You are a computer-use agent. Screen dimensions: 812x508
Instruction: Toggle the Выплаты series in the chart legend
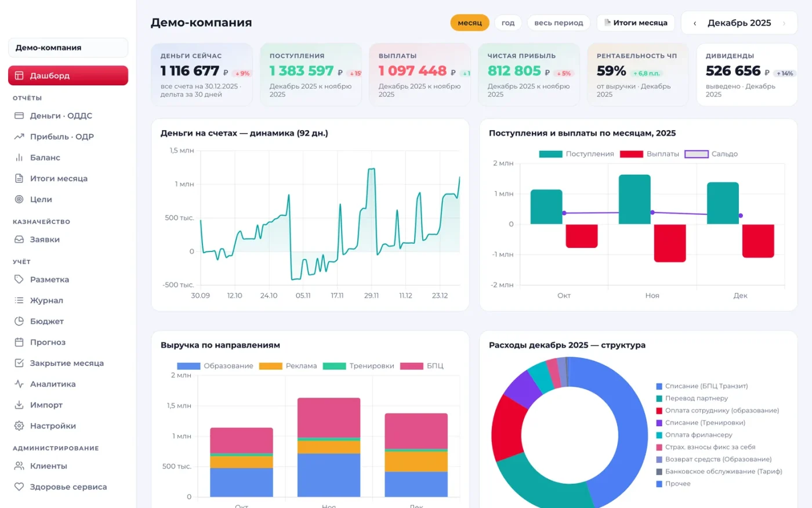click(650, 154)
